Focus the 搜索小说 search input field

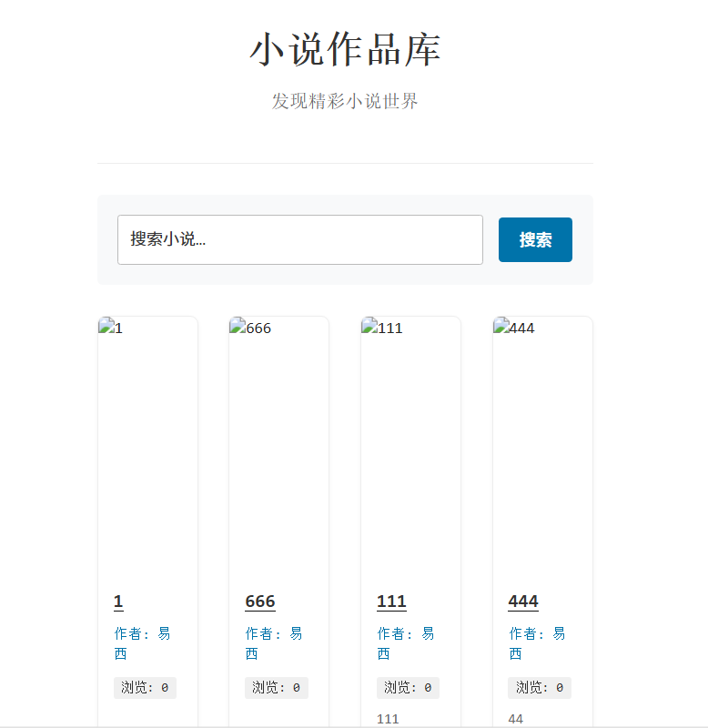point(299,239)
